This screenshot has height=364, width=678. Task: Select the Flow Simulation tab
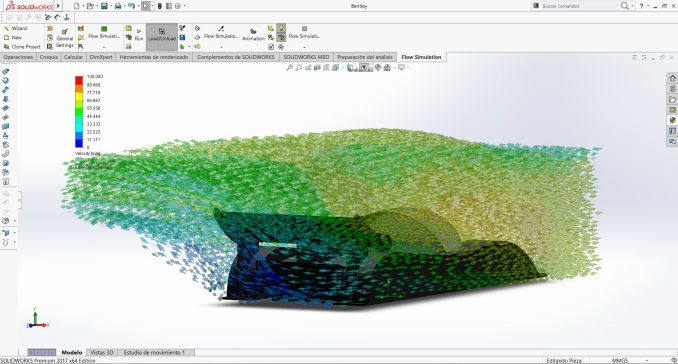click(421, 57)
